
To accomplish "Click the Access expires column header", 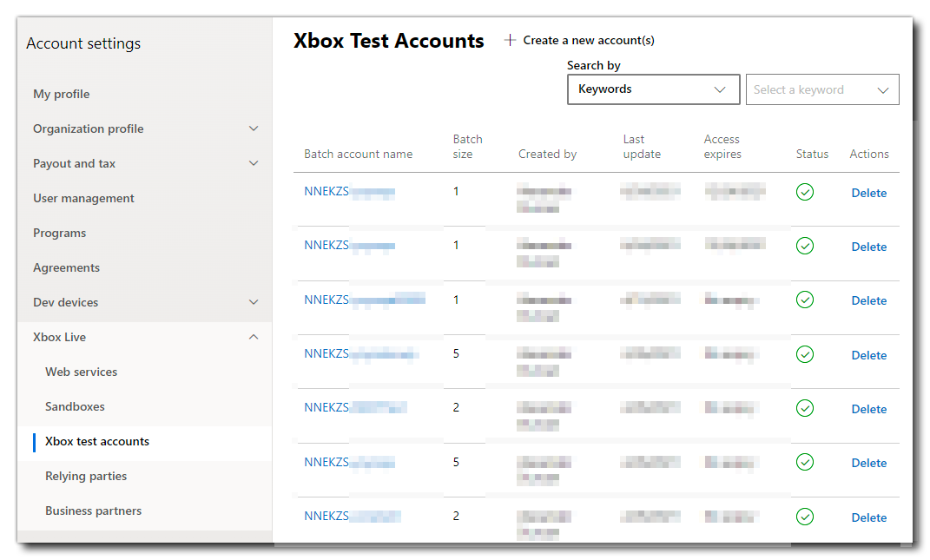I will coord(722,147).
